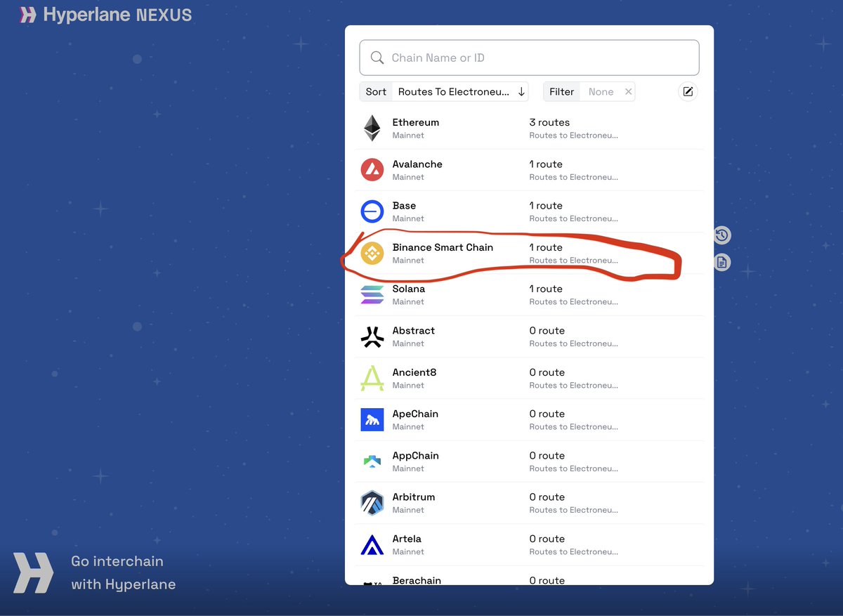Select the ApeChain row name
843x616 pixels.
tap(415, 414)
